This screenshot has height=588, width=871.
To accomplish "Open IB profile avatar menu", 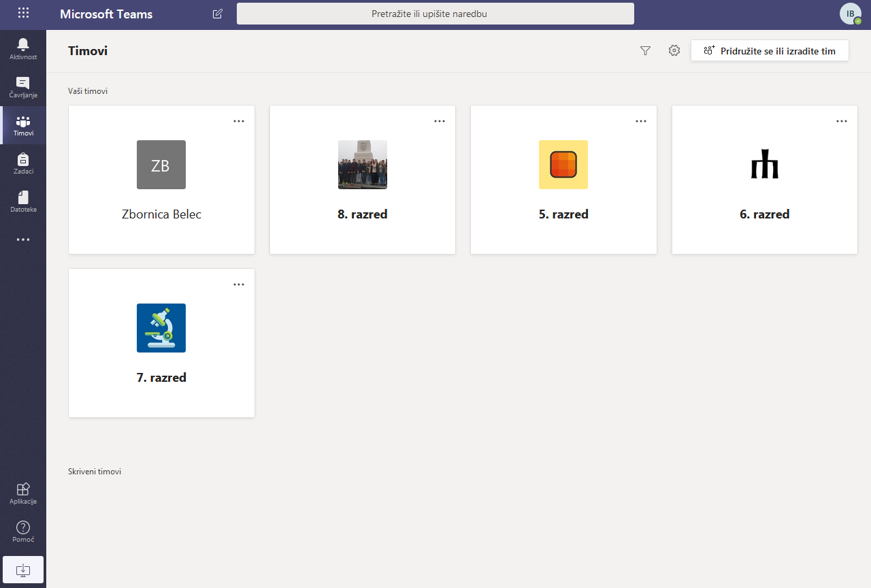I will pyautogui.click(x=850, y=14).
